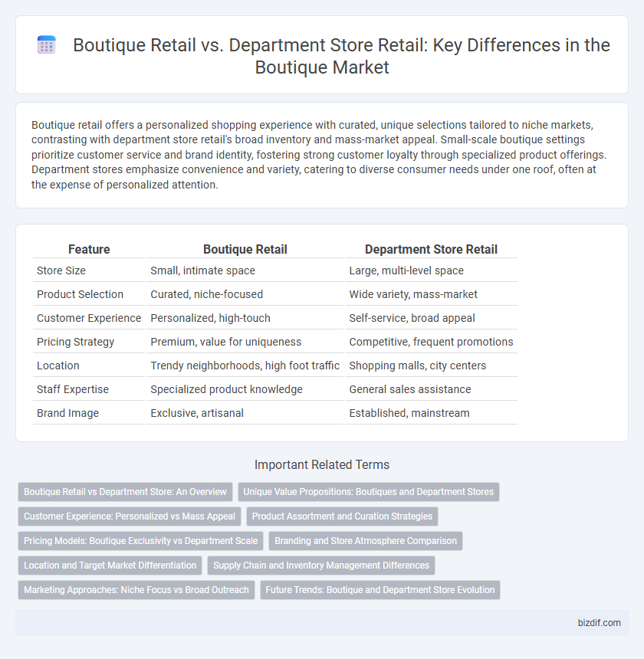Image resolution: width=644 pixels, height=659 pixels.
Task: Click the calendar grid icon beside the title
Action: click(x=46, y=45)
